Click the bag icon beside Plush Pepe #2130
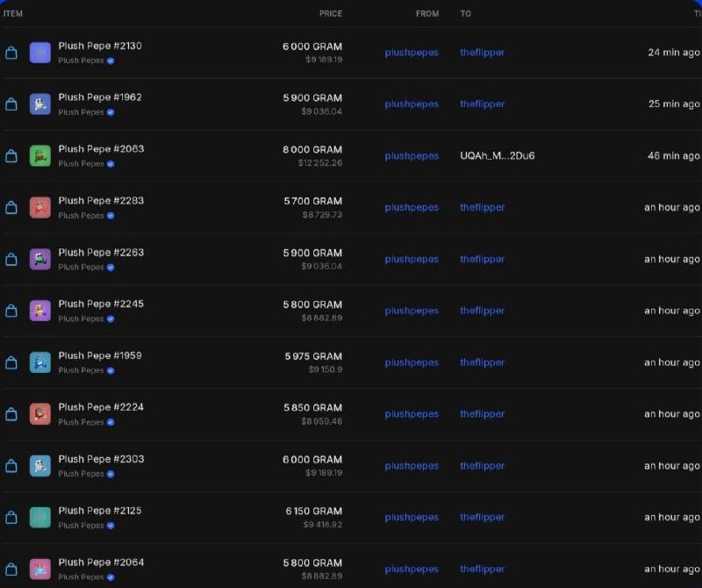The image size is (702, 588). (11, 53)
